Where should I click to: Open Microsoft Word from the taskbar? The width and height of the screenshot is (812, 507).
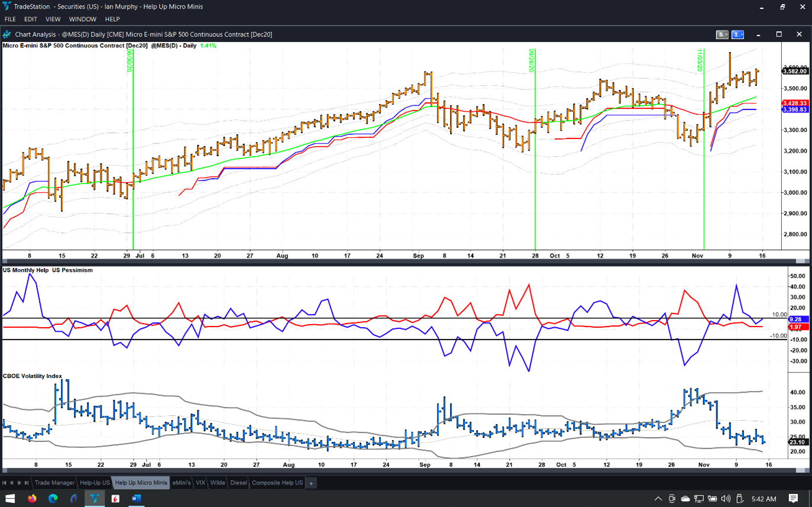pos(136,499)
